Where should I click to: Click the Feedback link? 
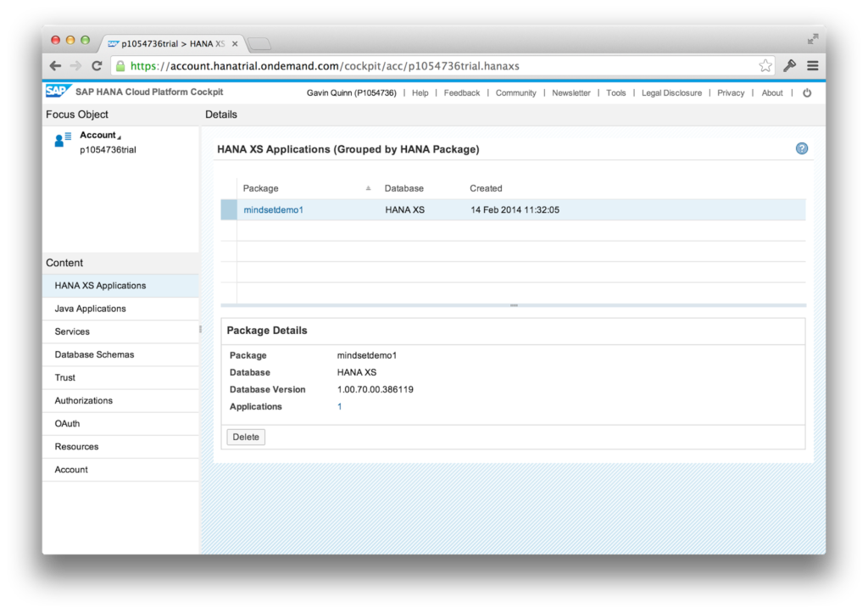462,93
